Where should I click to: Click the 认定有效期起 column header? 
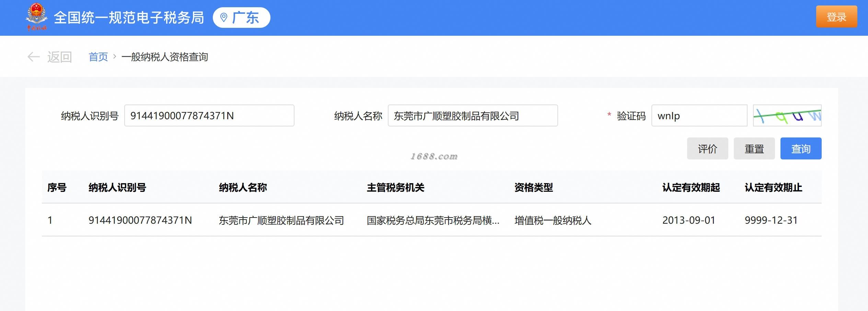(691, 187)
